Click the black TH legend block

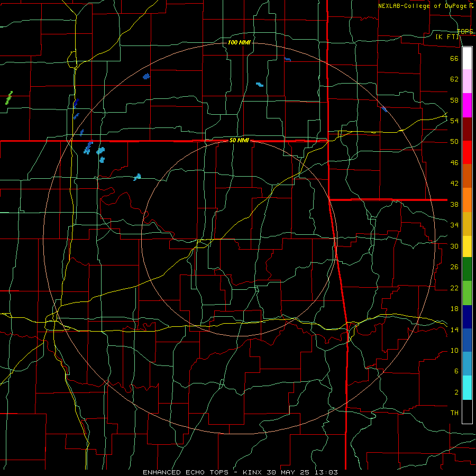pyautogui.click(x=467, y=411)
